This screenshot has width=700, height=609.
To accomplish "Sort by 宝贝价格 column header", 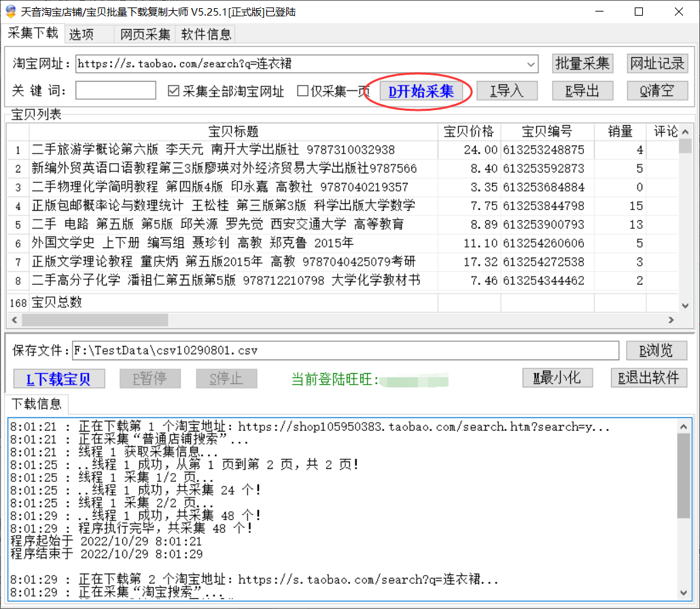I will click(469, 131).
